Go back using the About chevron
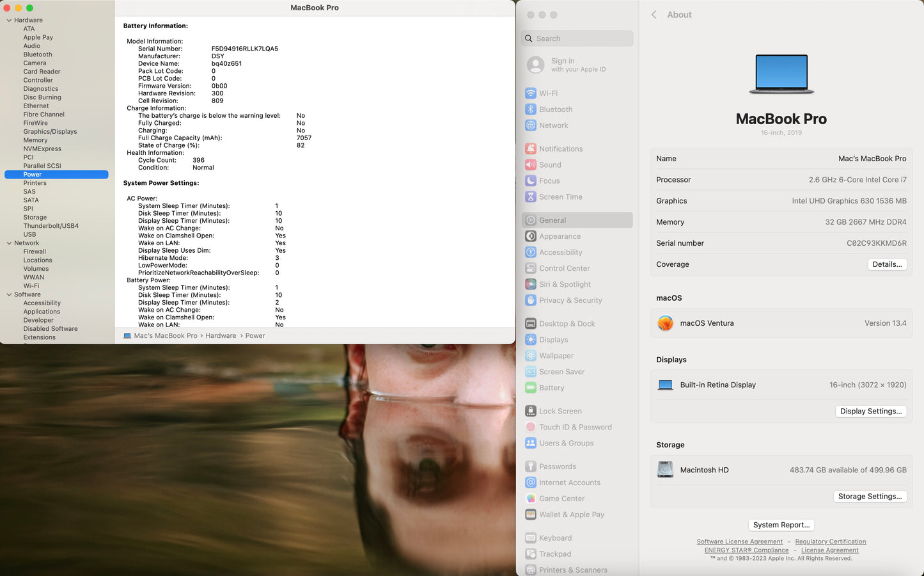924x576 pixels. pyautogui.click(x=654, y=15)
